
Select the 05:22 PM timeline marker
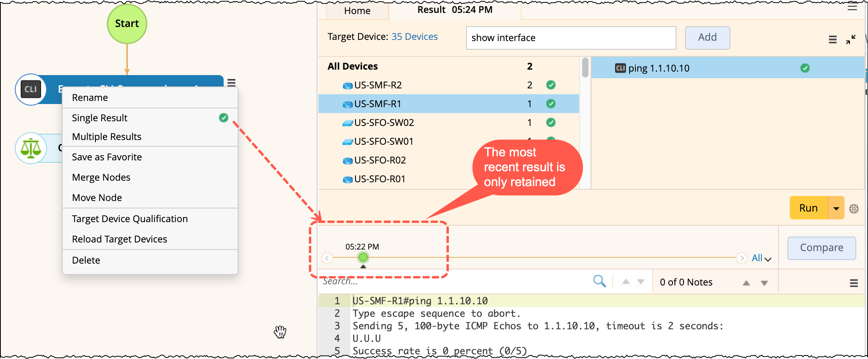[363, 257]
